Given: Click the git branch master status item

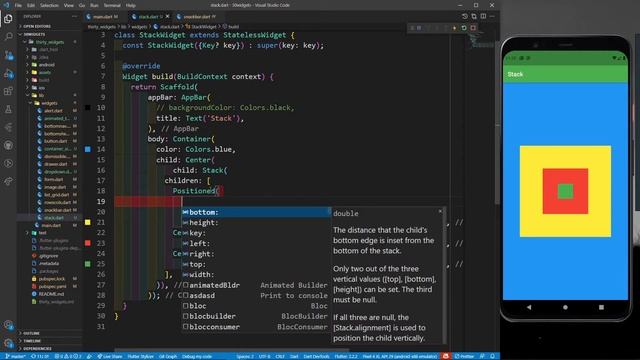Looking at the screenshot, I should coord(15,356).
